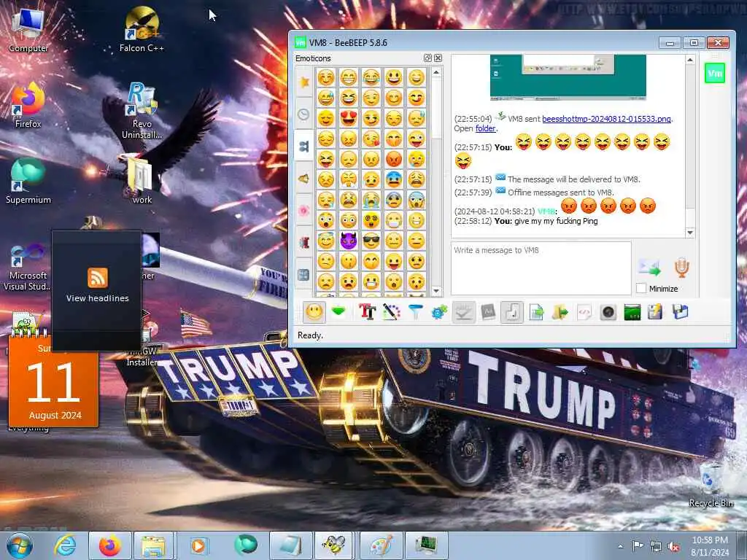Image resolution: width=747 pixels, height=560 pixels.
Task: Click the green terminal-style toolbar icon
Action: tap(632, 312)
